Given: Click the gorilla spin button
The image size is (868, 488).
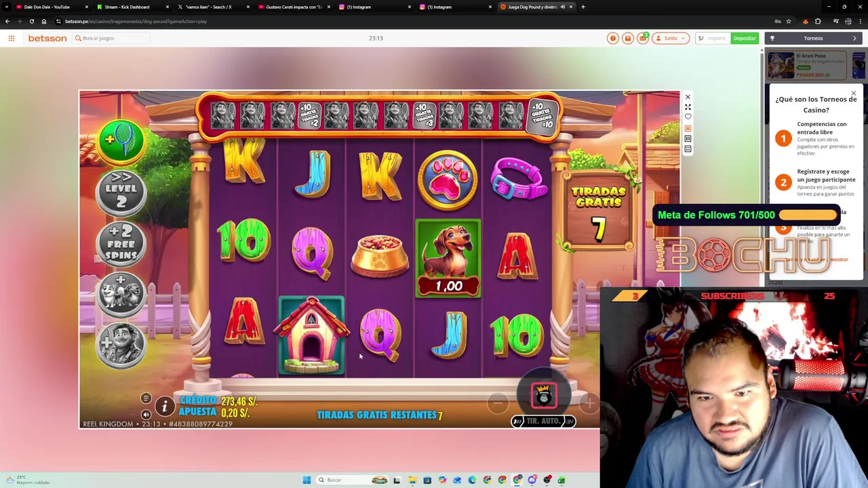Looking at the screenshot, I should point(543,396).
